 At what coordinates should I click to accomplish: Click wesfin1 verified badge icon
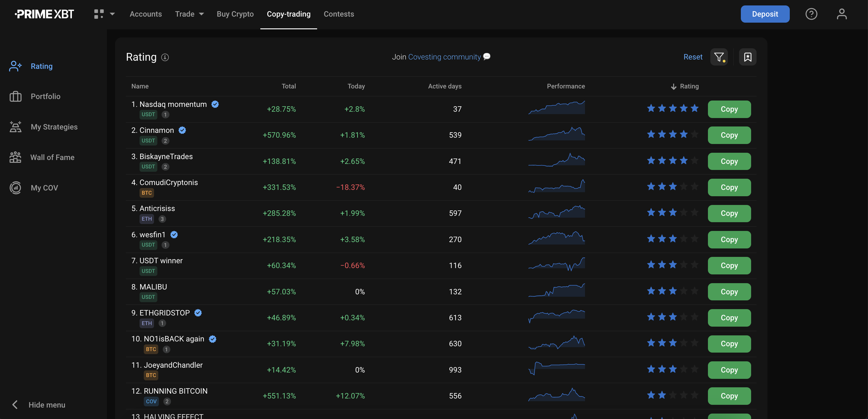pyautogui.click(x=174, y=235)
